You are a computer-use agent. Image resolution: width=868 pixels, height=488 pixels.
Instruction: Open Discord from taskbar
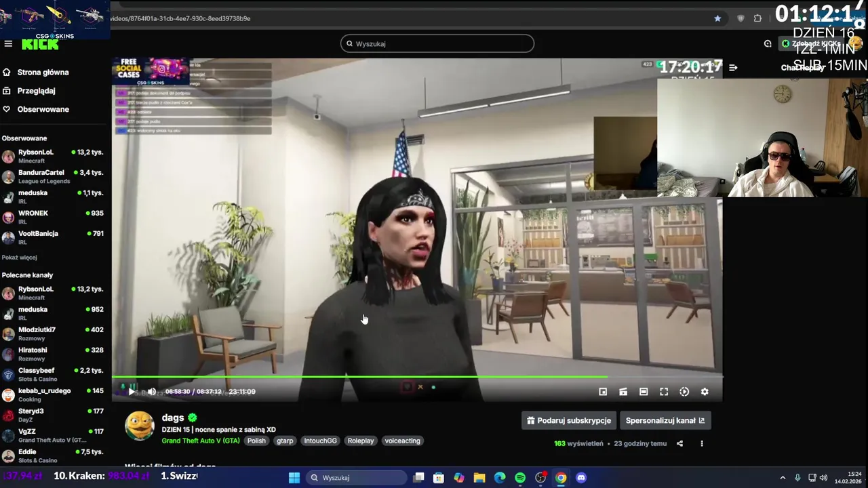[581, 478]
